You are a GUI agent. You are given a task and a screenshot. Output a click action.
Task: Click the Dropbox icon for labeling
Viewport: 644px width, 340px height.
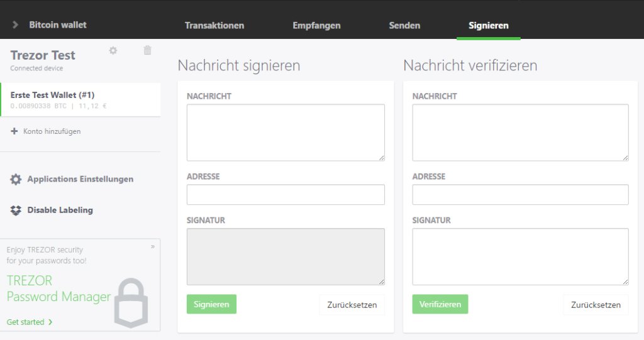pos(16,211)
